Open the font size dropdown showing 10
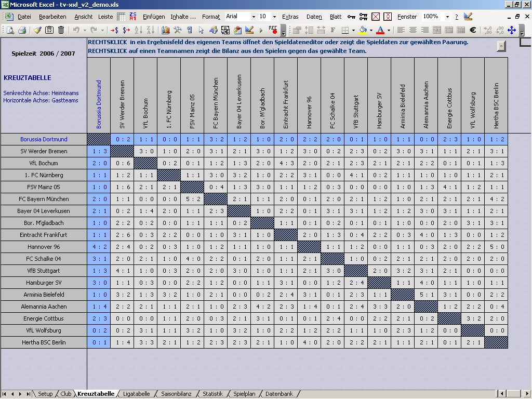 click(x=274, y=17)
